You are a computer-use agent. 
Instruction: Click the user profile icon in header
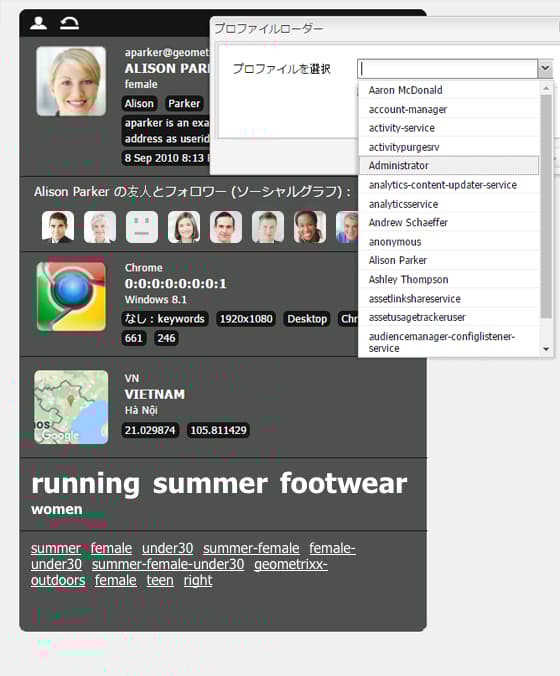pyautogui.click(x=38, y=23)
